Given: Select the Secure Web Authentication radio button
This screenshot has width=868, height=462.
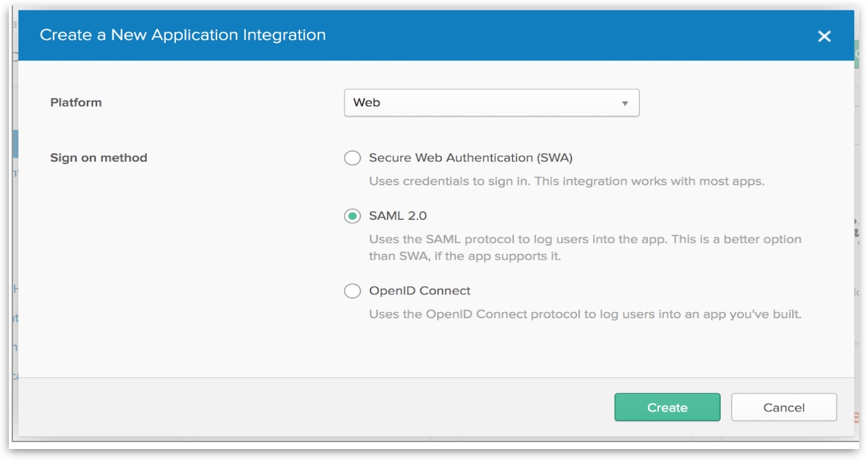Looking at the screenshot, I should pyautogui.click(x=352, y=158).
